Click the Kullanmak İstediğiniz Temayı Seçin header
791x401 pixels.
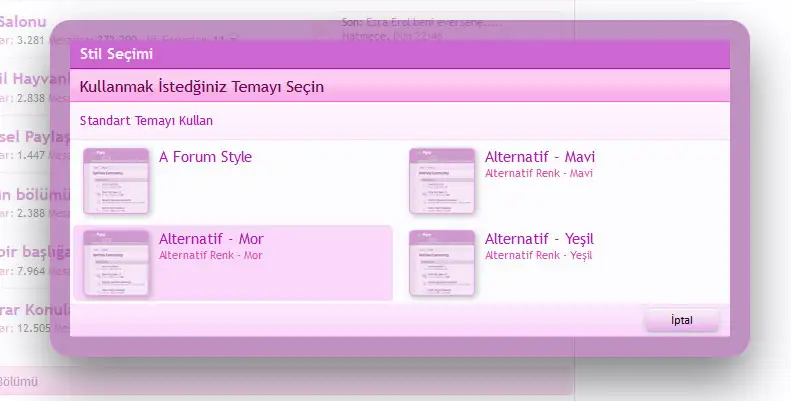(202, 87)
